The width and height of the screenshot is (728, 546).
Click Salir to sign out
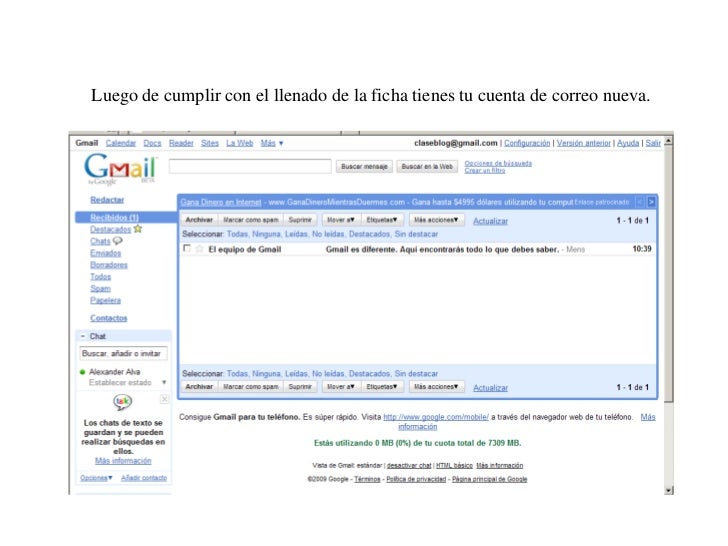click(x=653, y=143)
